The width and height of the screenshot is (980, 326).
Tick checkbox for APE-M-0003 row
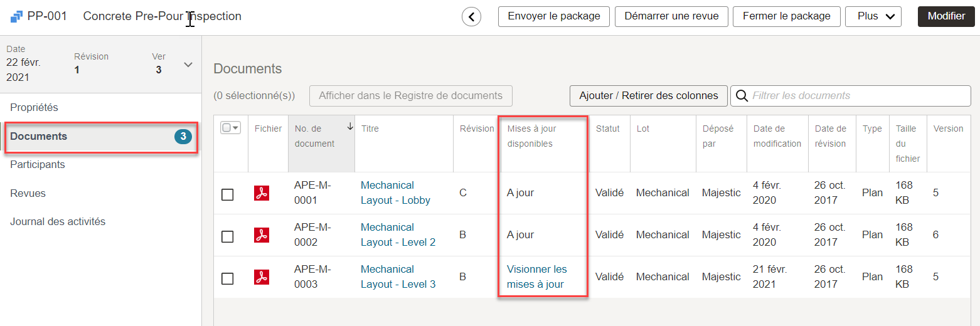[x=228, y=278]
